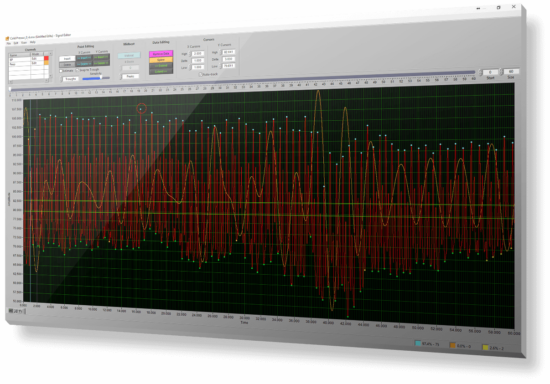The height and width of the screenshot is (384, 550).
Task: Adjust the Sensitivity slider
Action: point(96,78)
